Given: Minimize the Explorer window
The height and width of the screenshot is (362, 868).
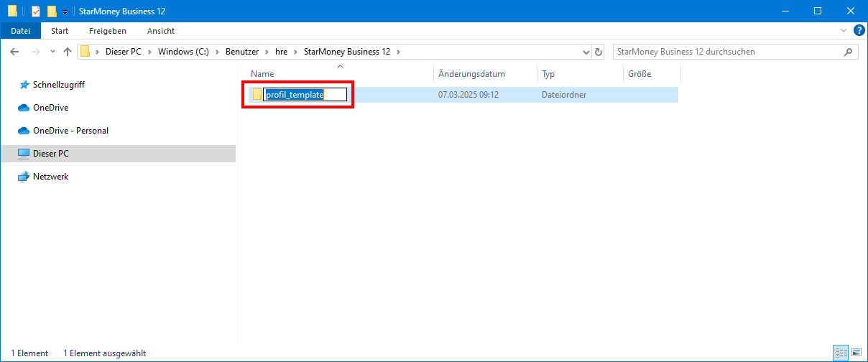Looking at the screenshot, I should (x=785, y=11).
